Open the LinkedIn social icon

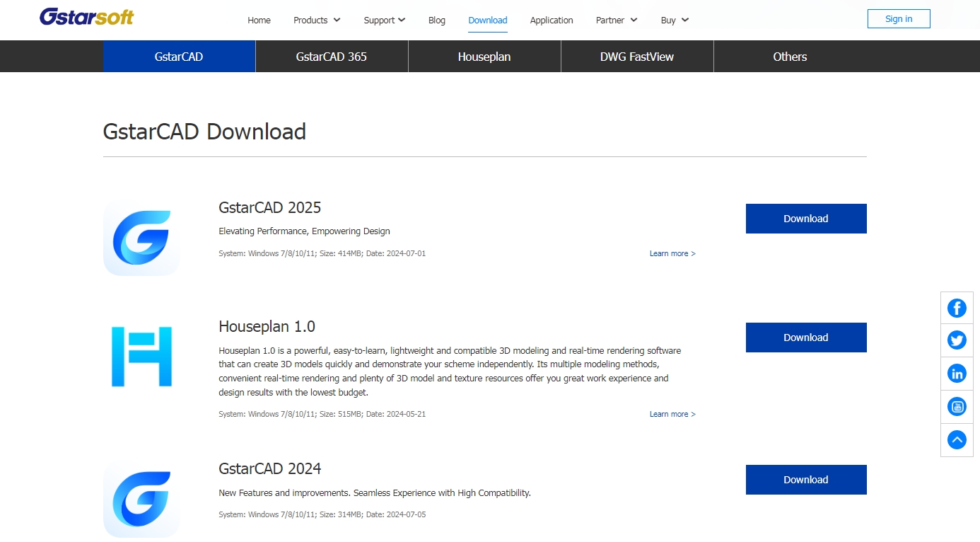957,374
